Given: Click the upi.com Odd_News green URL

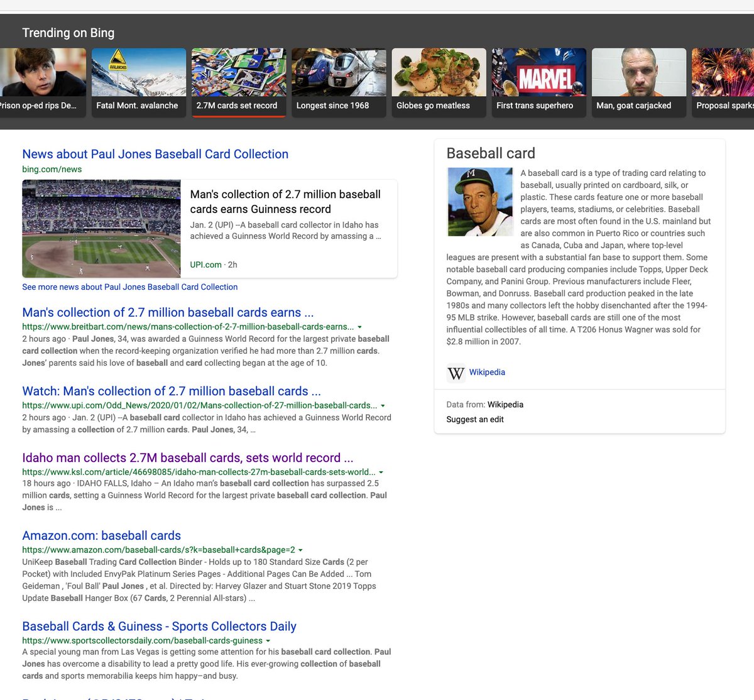Looking at the screenshot, I should pyautogui.click(x=199, y=405).
